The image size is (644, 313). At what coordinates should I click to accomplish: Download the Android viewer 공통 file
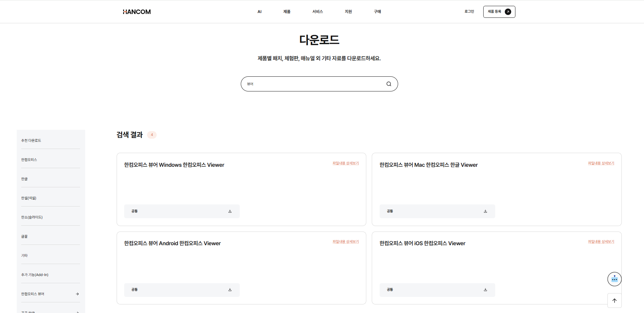tap(230, 290)
